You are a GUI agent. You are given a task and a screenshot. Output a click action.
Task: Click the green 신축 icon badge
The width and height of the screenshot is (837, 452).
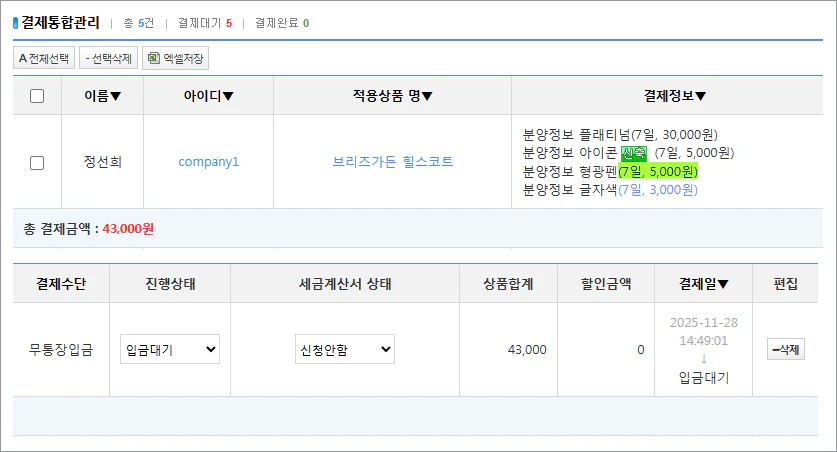[x=634, y=154]
